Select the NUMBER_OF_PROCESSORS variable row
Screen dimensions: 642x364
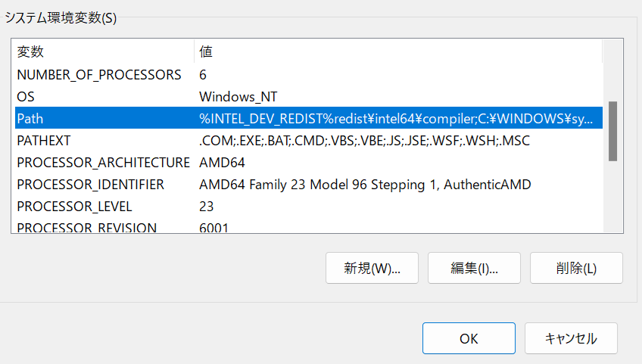(309, 74)
